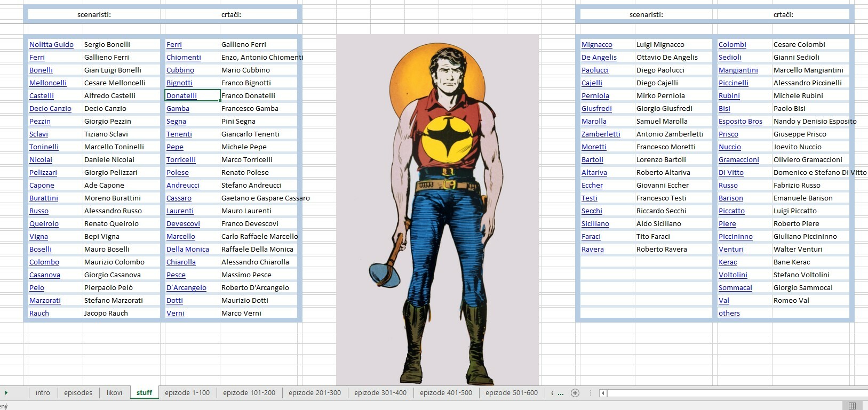The image size is (868, 410).
Task: Click the Zamberletti hyperlink
Action: [601, 134]
